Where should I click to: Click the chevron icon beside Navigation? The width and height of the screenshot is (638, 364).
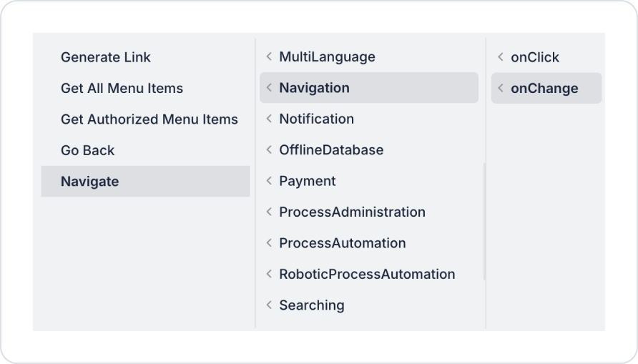coord(269,88)
